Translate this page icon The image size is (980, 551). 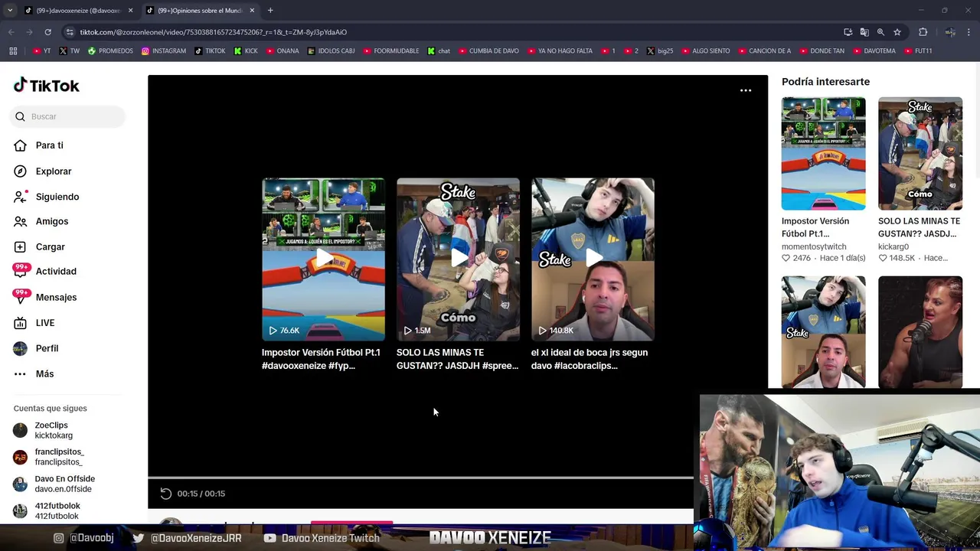[x=864, y=32]
